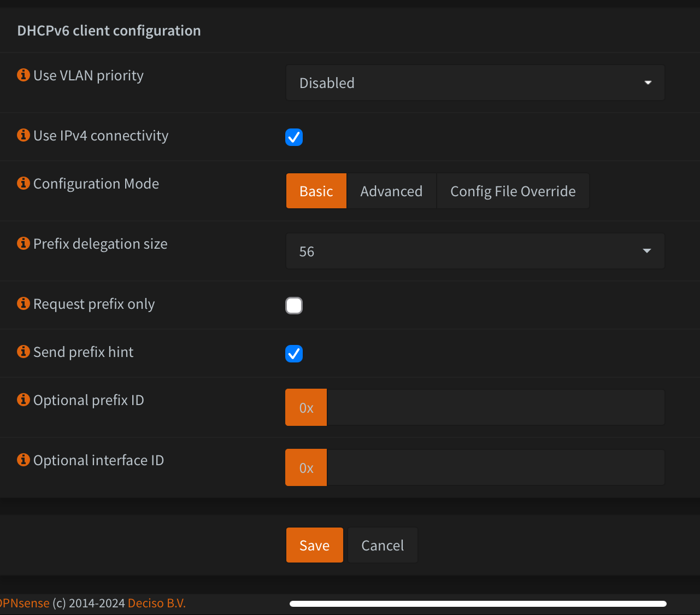The width and height of the screenshot is (700, 615).
Task: Cancel the configuration changes
Action: pyautogui.click(x=383, y=545)
